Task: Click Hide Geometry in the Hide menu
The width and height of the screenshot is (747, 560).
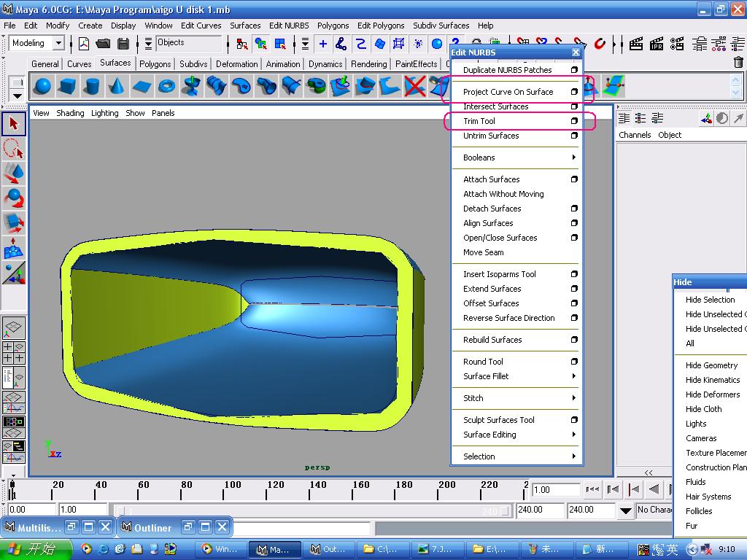Action: (x=711, y=365)
